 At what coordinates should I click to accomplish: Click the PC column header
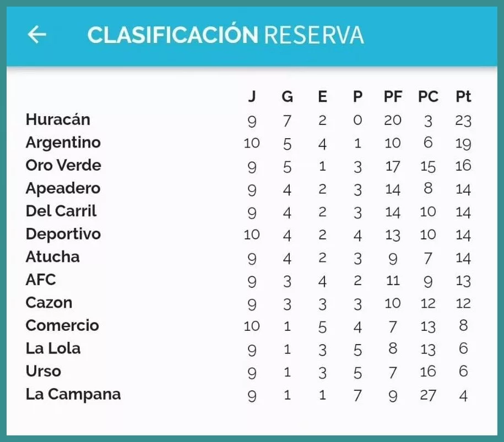pos(428,97)
